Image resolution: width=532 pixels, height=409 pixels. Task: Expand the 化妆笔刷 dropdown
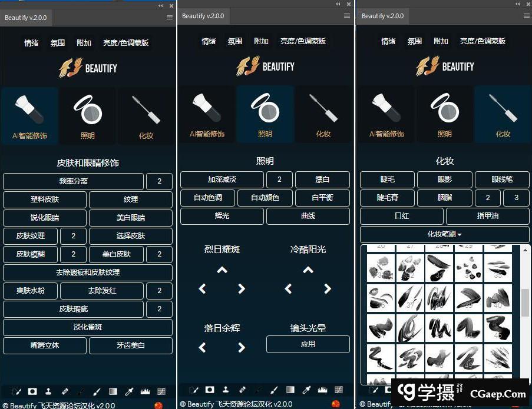pos(444,234)
